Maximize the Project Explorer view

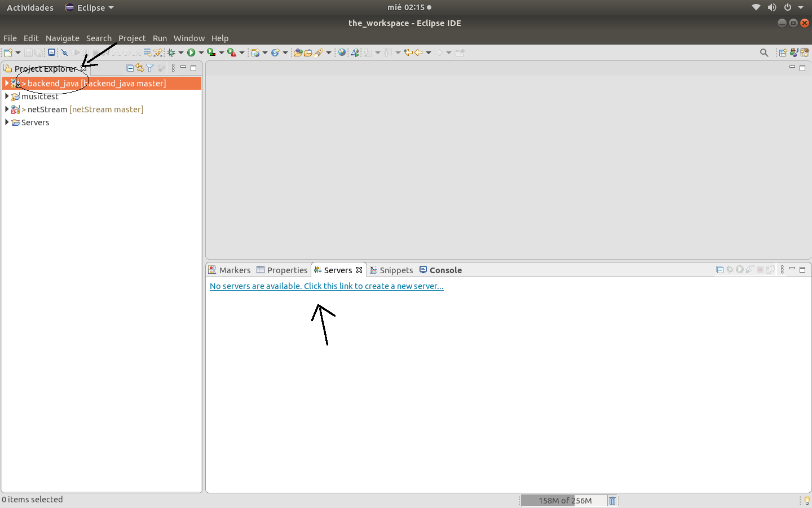(x=193, y=68)
